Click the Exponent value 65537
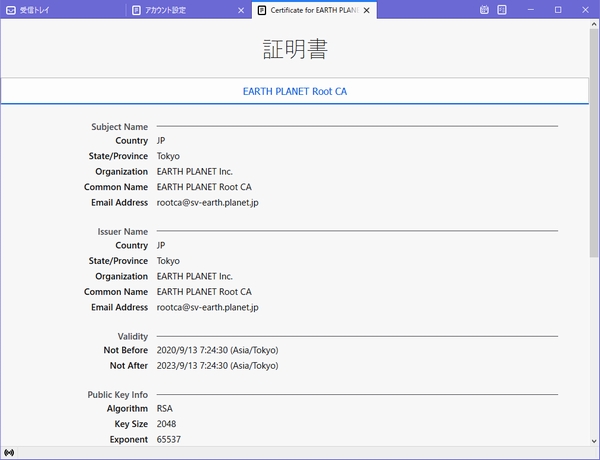 (168, 439)
